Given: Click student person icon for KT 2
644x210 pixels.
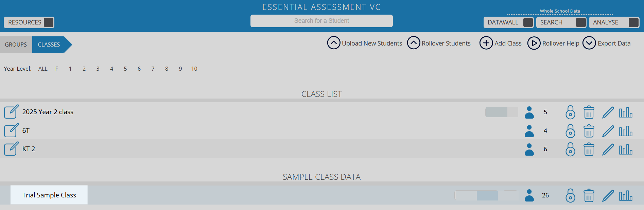Looking at the screenshot, I should click(x=529, y=149).
